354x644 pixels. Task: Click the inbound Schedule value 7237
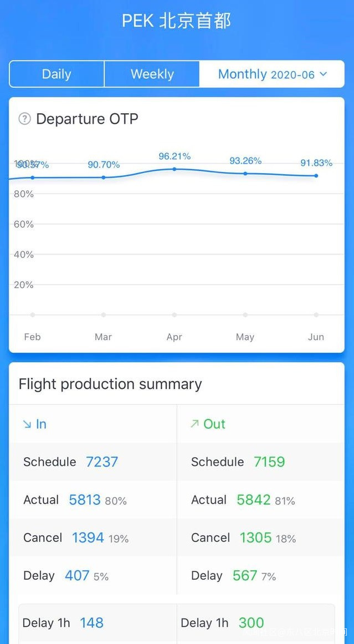click(102, 462)
